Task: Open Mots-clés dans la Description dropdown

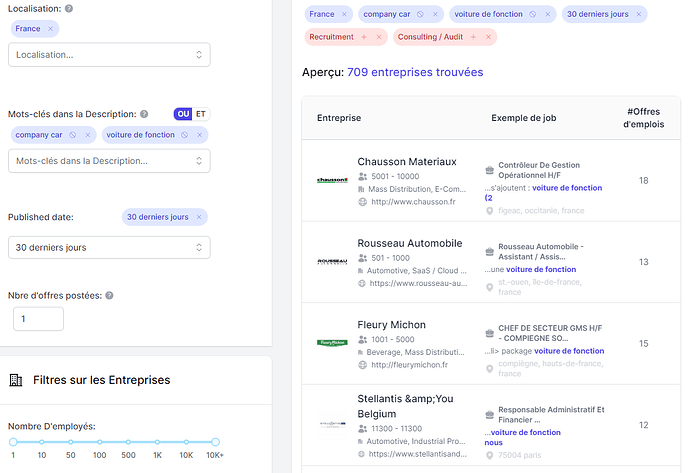Action: pyautogui.click(x=109, y=161)
